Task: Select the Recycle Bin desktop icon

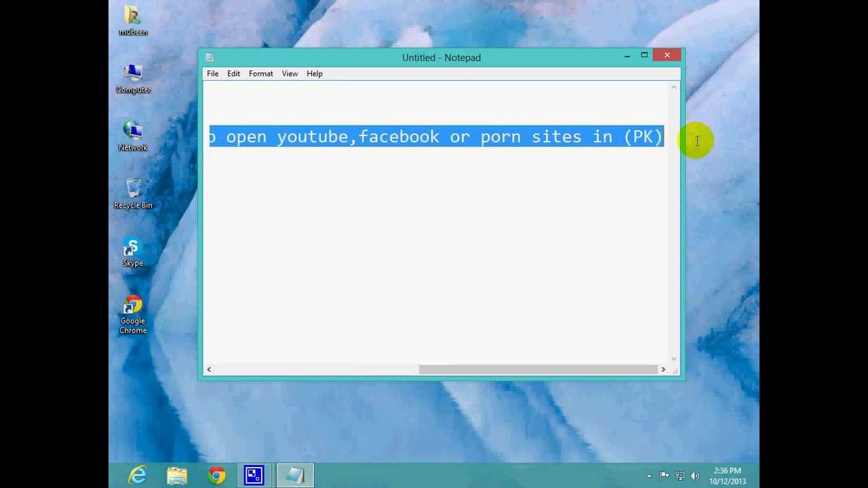Action: [133, 194]
